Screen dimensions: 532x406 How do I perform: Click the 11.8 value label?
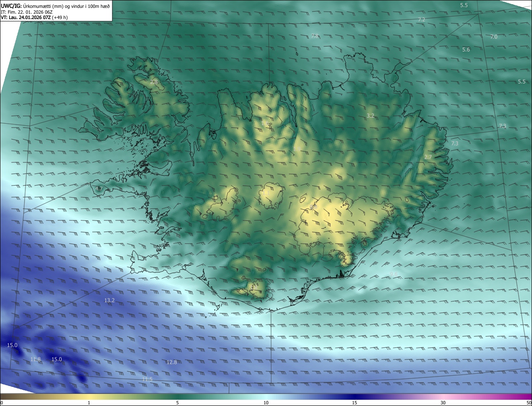pyautogui.click(x=36, y=359)
